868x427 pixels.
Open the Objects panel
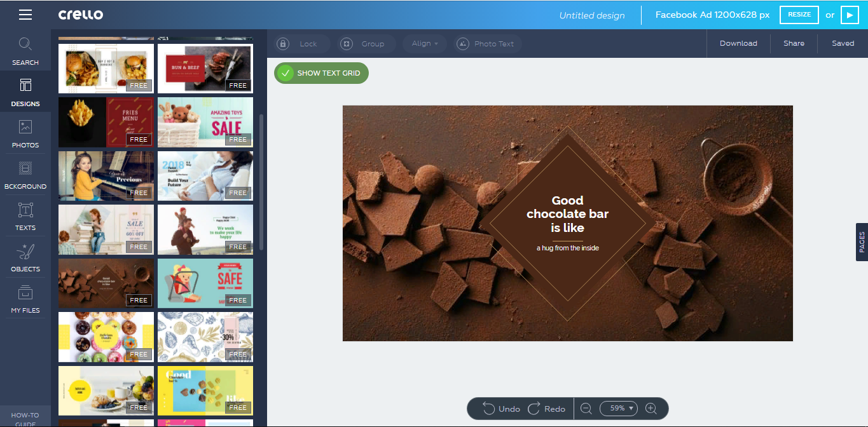tap(25, 258)
